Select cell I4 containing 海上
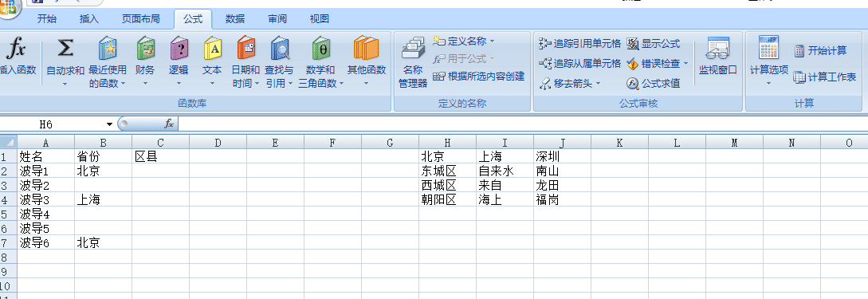Viewport: 868px width, 299px height. pyautogui.click(x=505, y=199)
